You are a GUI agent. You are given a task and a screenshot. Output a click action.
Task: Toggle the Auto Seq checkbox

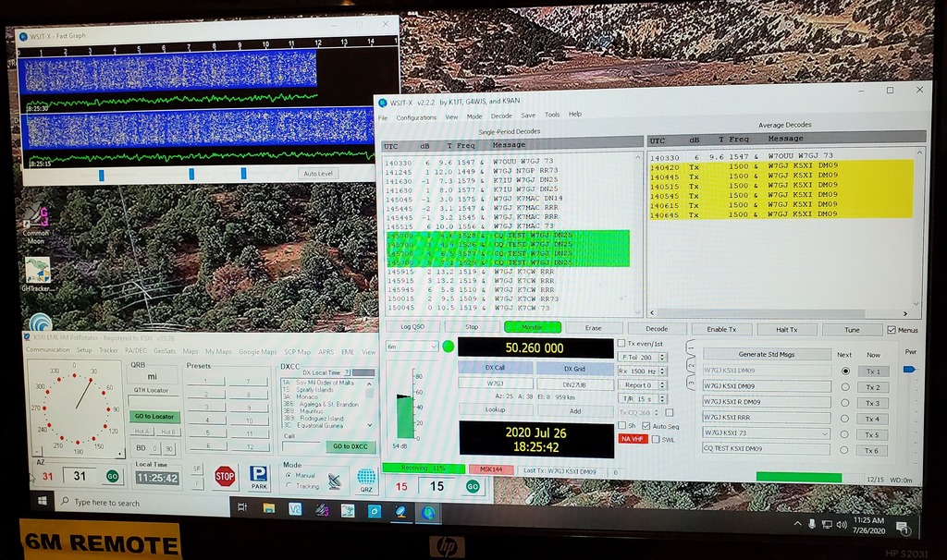click(x=646, y=426)
